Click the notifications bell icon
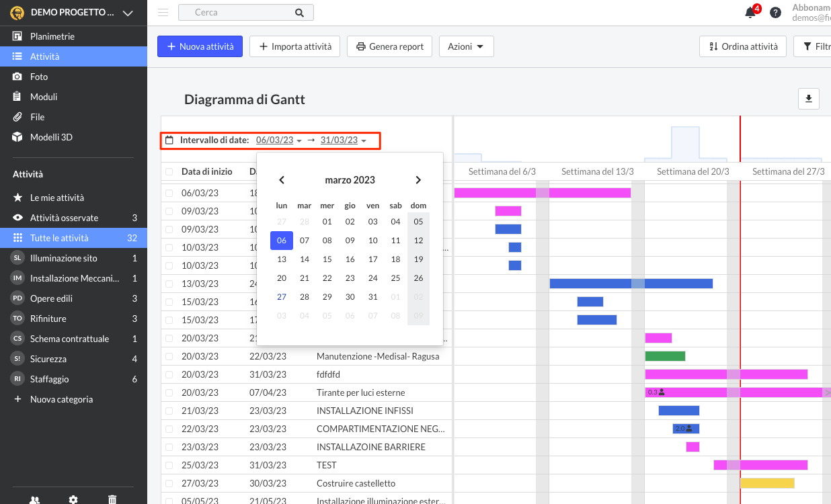Viewport: 831px width, 504px height. [x=751, y=13]
